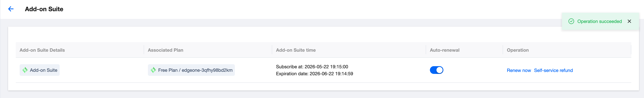Click Renew now link

pyautogui.click(x=519, y=70)
